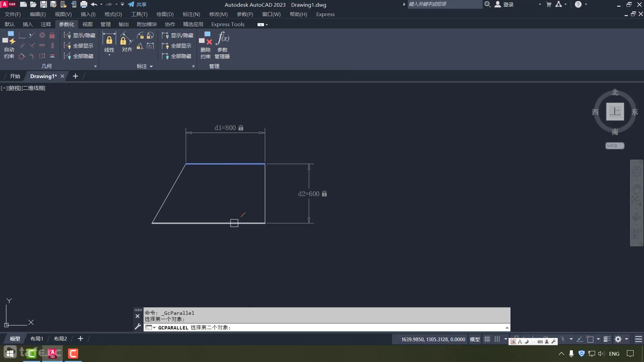Open Customize Quick Access Toolbar dropdown
The height and width of the screenshot is (362, 644).
coord(122,4)
